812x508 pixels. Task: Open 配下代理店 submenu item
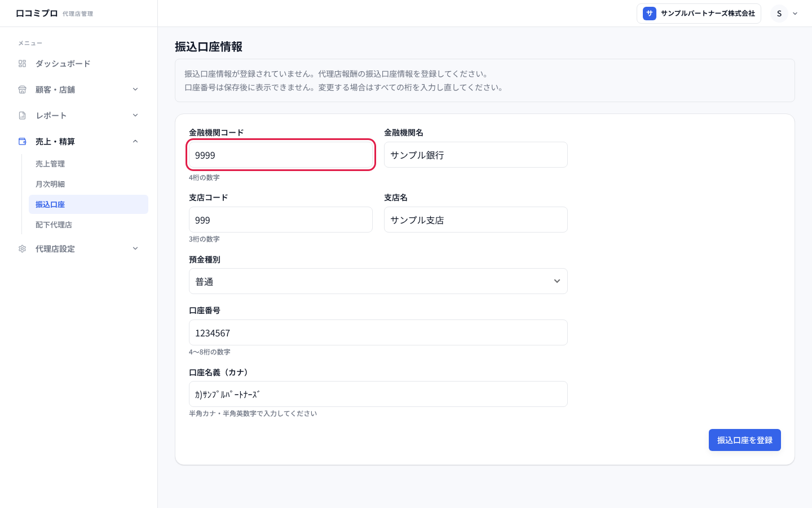pyautogui.click(x=89, y=225)
